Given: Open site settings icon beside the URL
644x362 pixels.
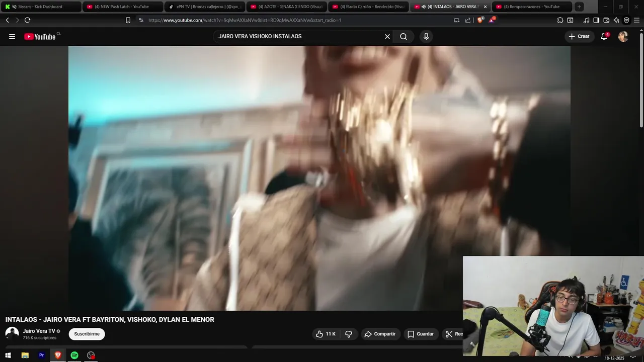Looking at the screenshot, I should point(141,20).
